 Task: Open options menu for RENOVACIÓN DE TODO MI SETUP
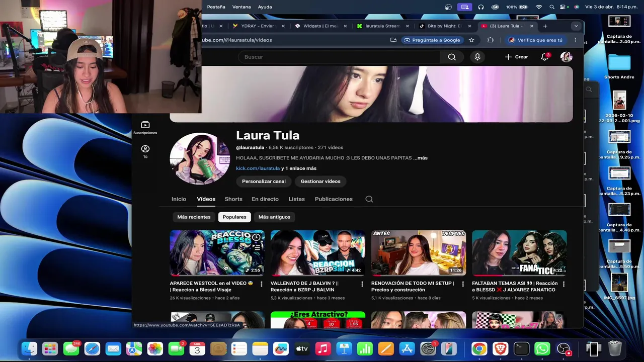[x=463, y=284]
